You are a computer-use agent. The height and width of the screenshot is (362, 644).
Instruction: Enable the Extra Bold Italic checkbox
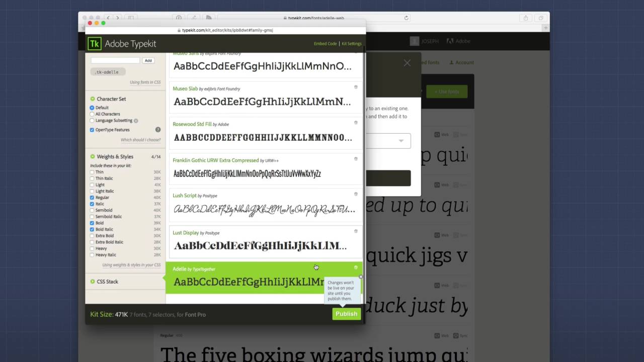coord(92,242)
